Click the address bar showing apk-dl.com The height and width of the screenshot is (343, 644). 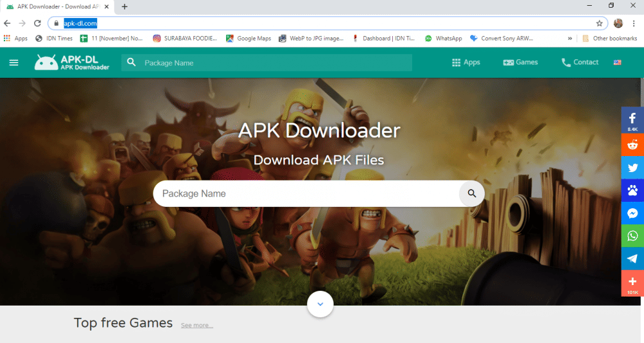pos(327,23)
